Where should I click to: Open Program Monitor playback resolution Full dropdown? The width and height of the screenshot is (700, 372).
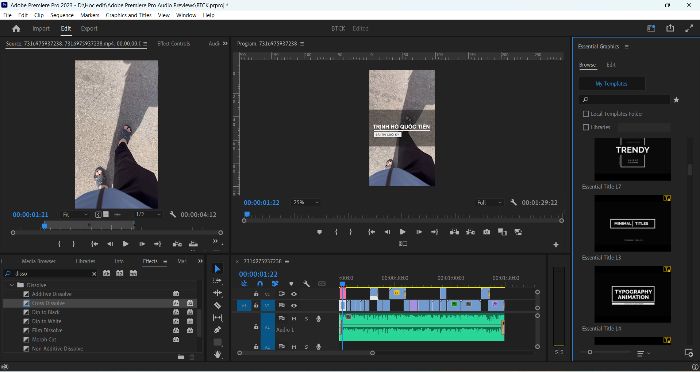pyautogui.click(x=490, y=202)
